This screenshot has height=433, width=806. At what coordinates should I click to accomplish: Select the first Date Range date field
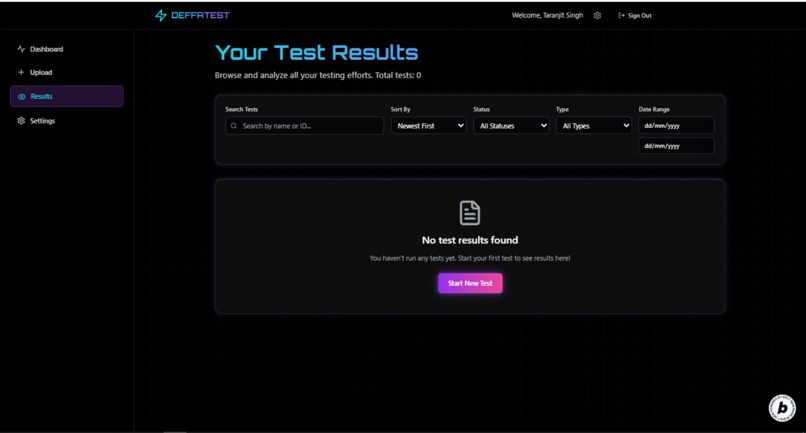[676, 125]
